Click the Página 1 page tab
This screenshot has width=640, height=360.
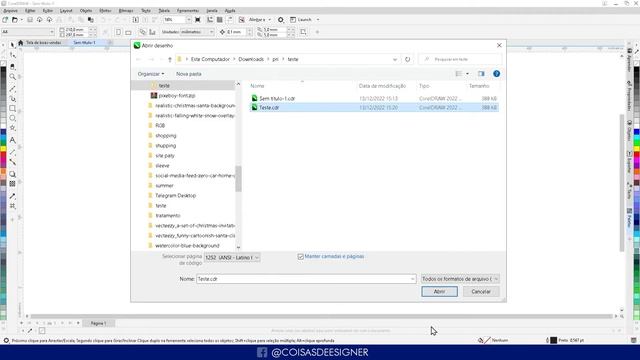[x=98, y=323]
